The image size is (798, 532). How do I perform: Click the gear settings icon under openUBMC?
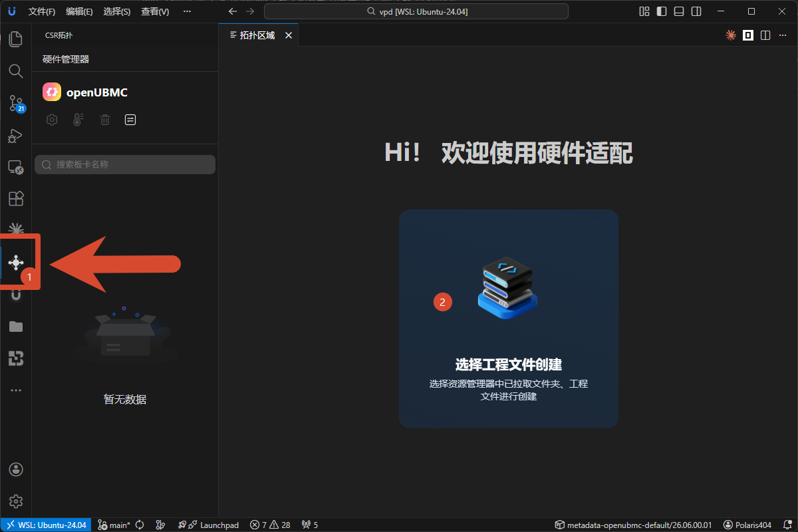[51, 120]
